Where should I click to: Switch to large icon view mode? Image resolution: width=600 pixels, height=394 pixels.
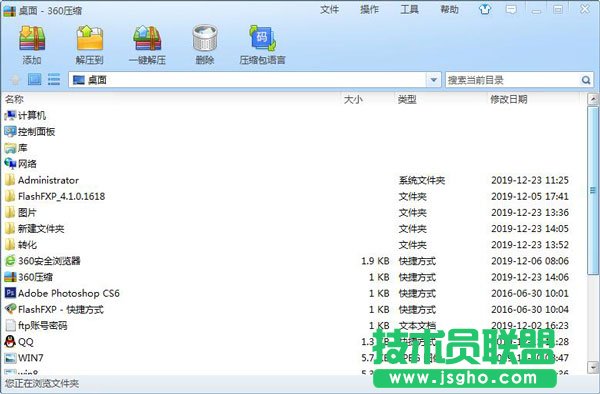click(34, 80)
